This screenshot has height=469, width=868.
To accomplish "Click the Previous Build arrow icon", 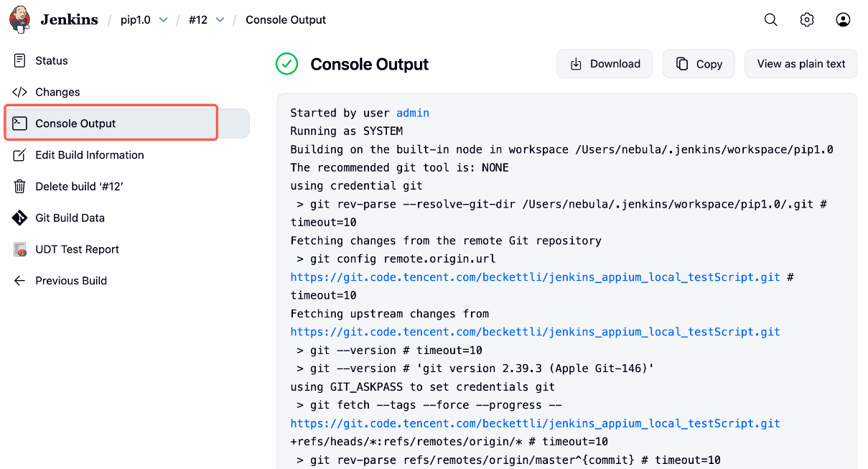I will 20,281.
